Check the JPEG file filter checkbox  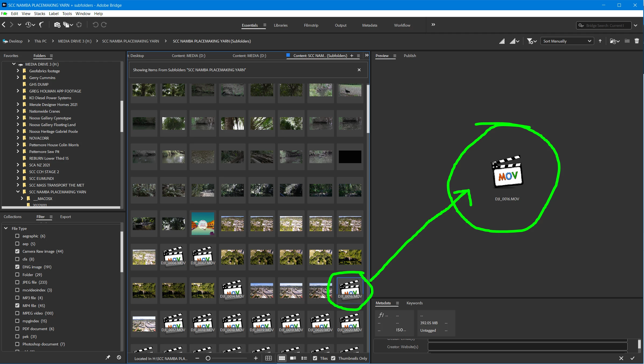click(17, 282)
